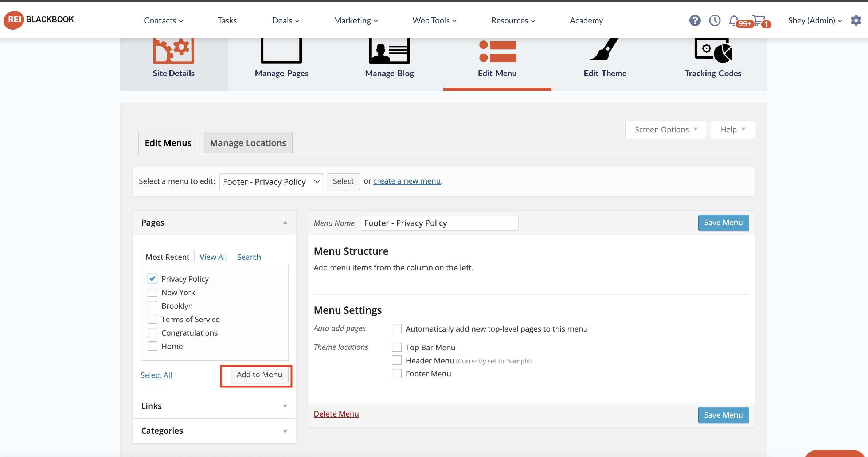Click the Tracking Codes chart icon

point(713,51)
